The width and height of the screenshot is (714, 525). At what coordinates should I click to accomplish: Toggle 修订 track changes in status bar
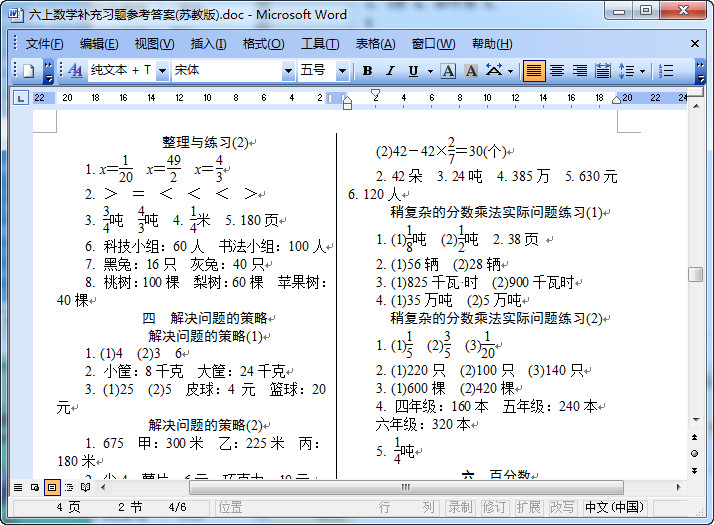point(494,507)
